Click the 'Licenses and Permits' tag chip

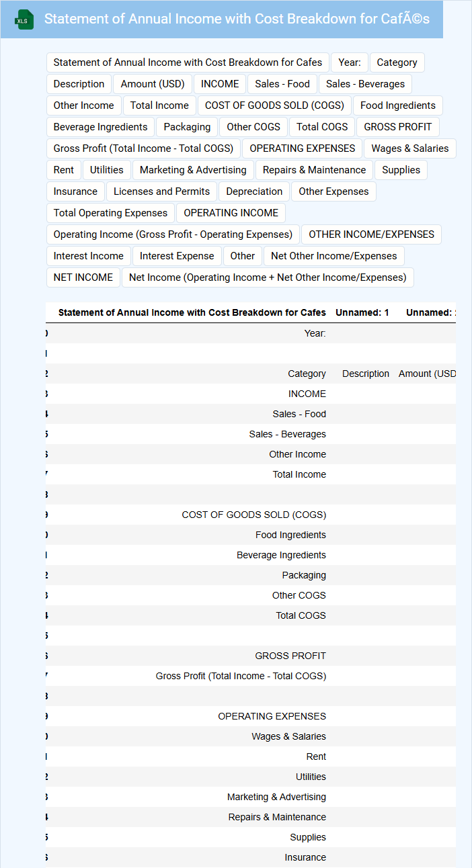pyautogui.click(x=161, y=191)
